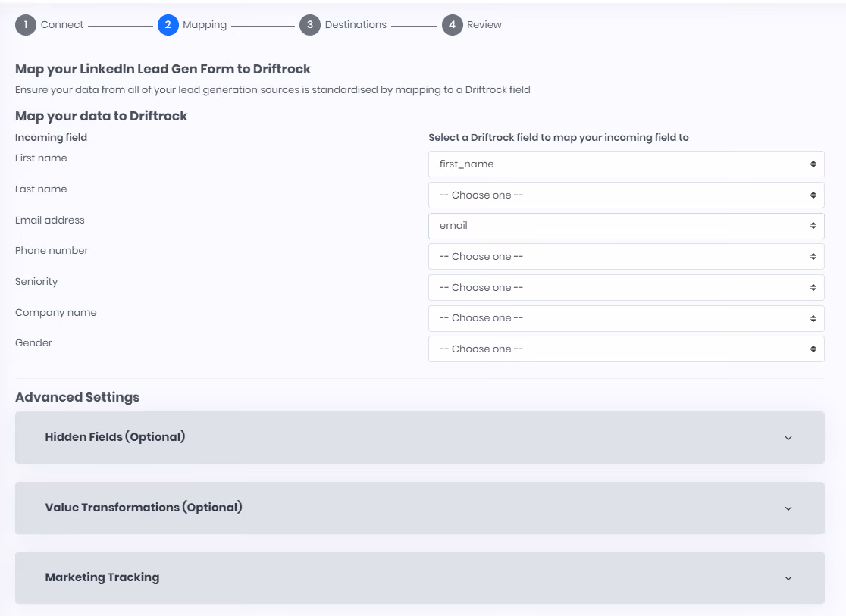Click the 'Gender' incoming field label
846x616 pixels.
[33, 343]
